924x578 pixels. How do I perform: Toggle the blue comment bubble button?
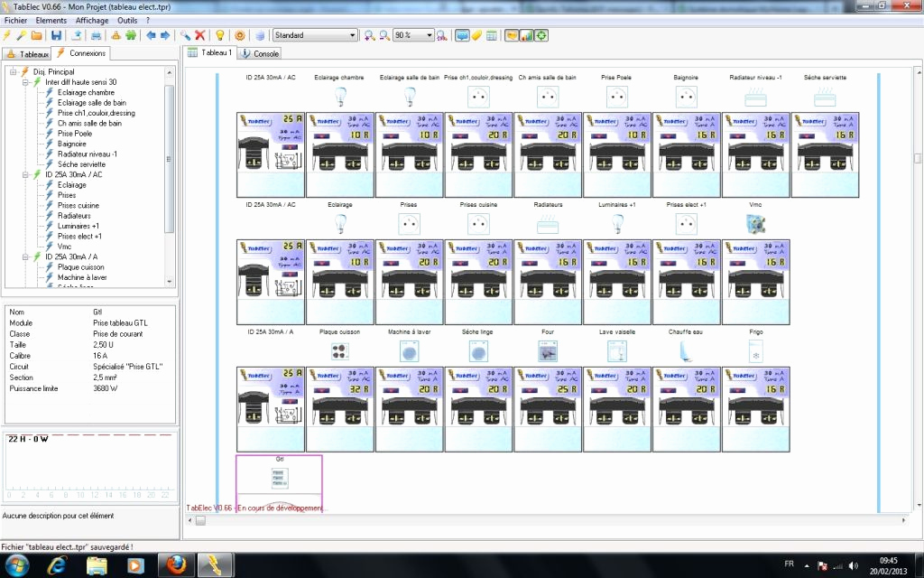click(462, 35)
